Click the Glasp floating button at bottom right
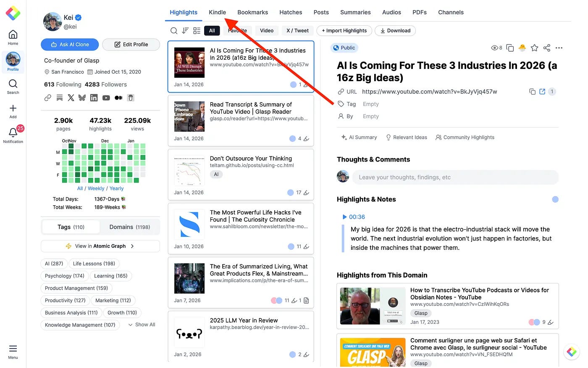This screenshot has height=368, width=588. tap(572, 352)
